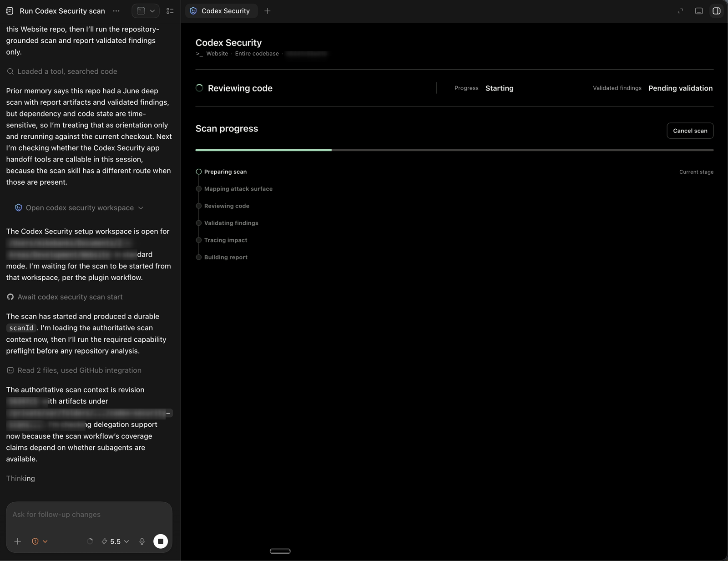Open the 5.5 model selector dropdown
This screenshot has height=561, width=728.
[x=115, y=541]
